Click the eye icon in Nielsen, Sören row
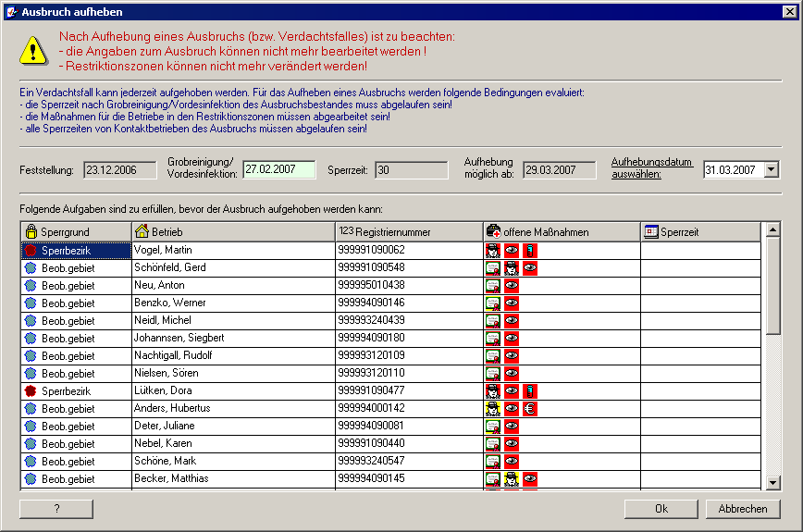This screenshot has height=532, width=803. [512, 373]
